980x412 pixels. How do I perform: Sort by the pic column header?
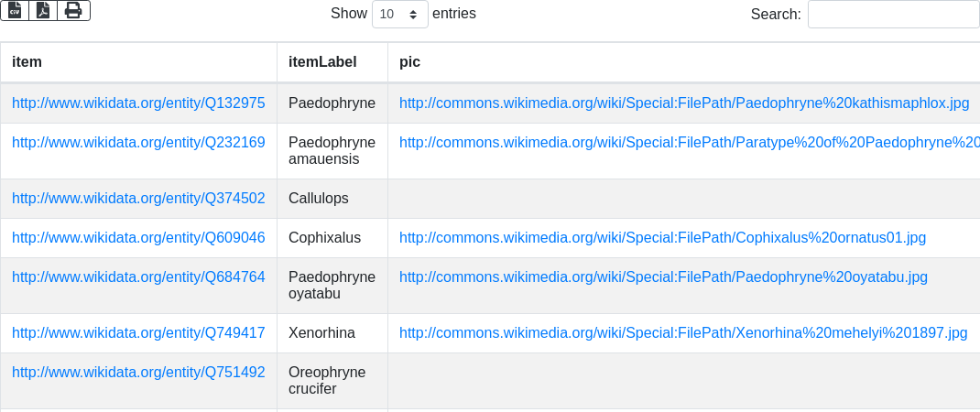[x=409, y=62]
